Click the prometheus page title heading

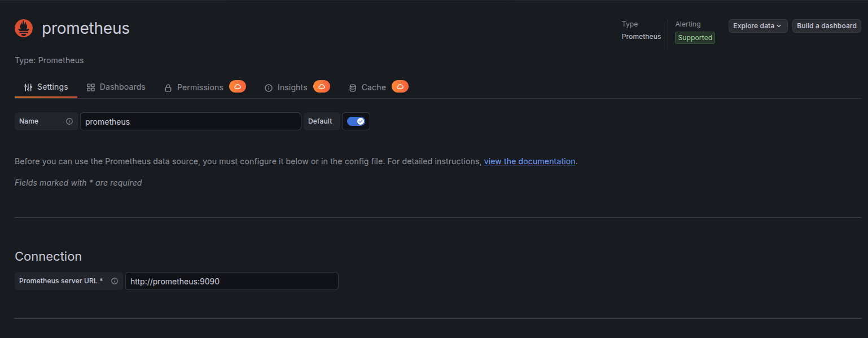click(x=86, y=28)
